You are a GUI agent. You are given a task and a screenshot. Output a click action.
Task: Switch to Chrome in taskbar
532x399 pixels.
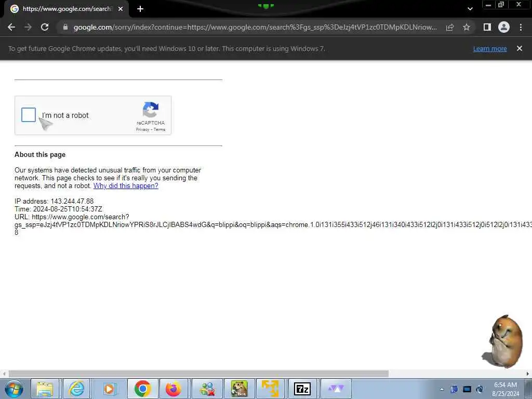[x=142, y=389]
